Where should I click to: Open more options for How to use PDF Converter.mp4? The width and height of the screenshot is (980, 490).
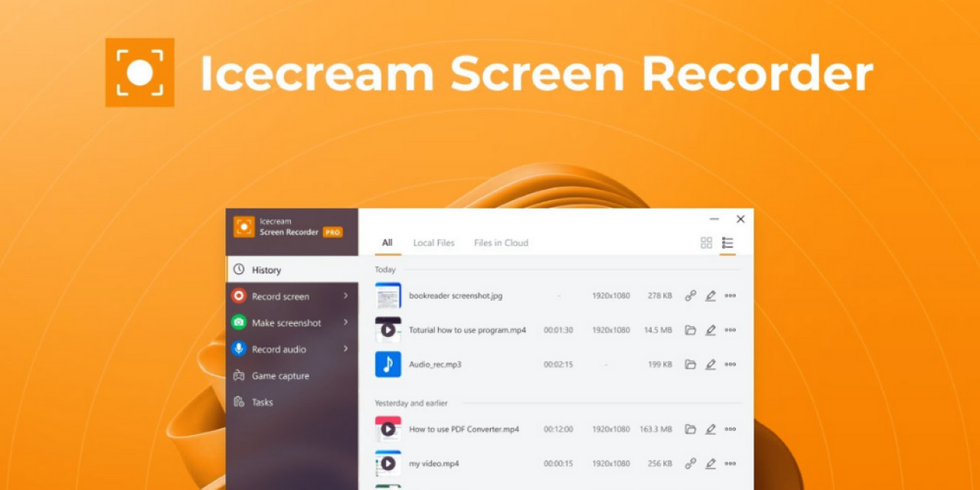coord(730,430)
